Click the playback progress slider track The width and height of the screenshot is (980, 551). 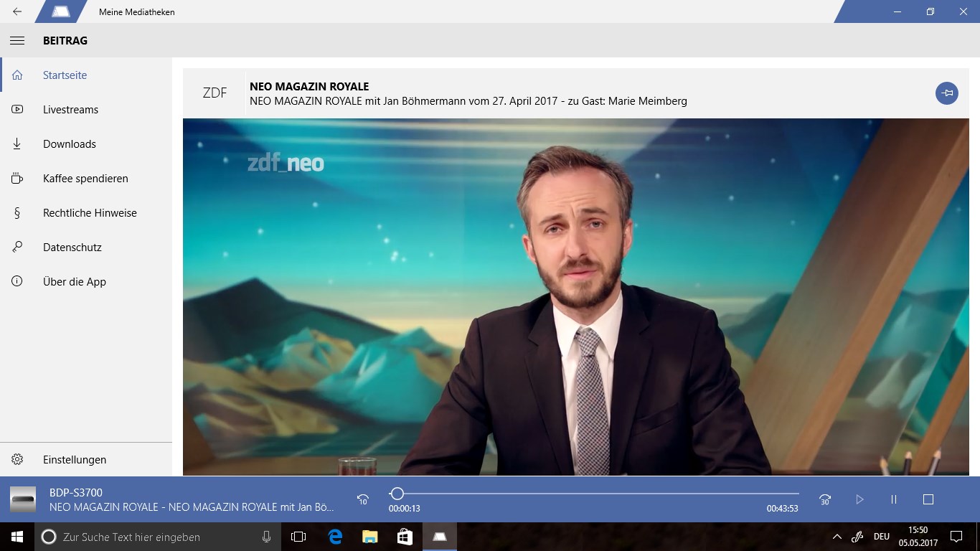[594, 494]
